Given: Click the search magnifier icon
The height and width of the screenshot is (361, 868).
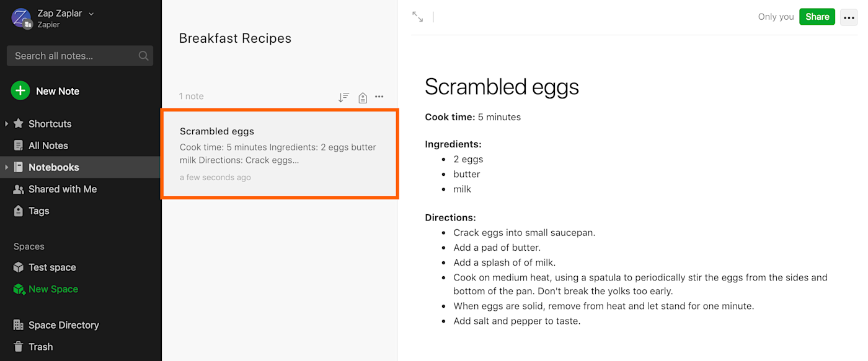Looking at the screenshot, I should (x=143, y=56).
